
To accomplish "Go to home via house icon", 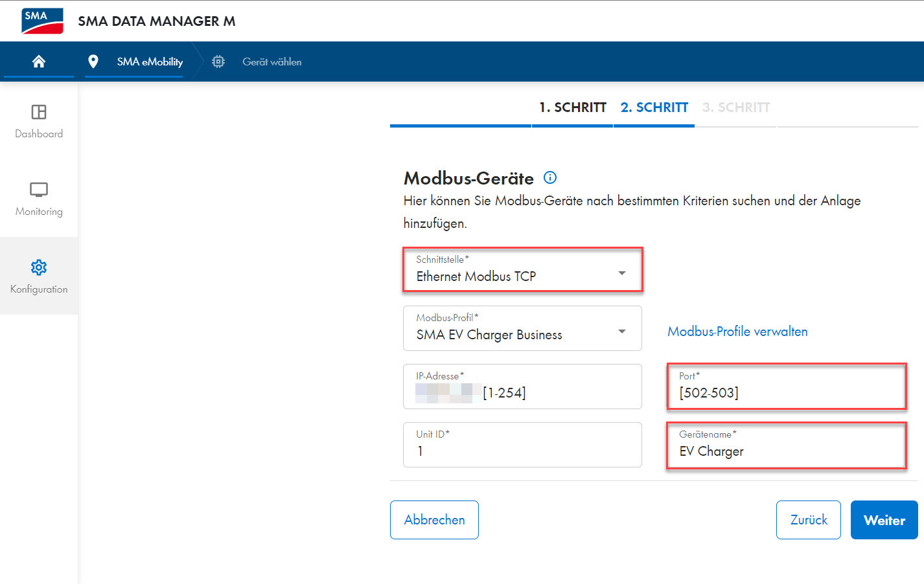I will pos(39,62).
